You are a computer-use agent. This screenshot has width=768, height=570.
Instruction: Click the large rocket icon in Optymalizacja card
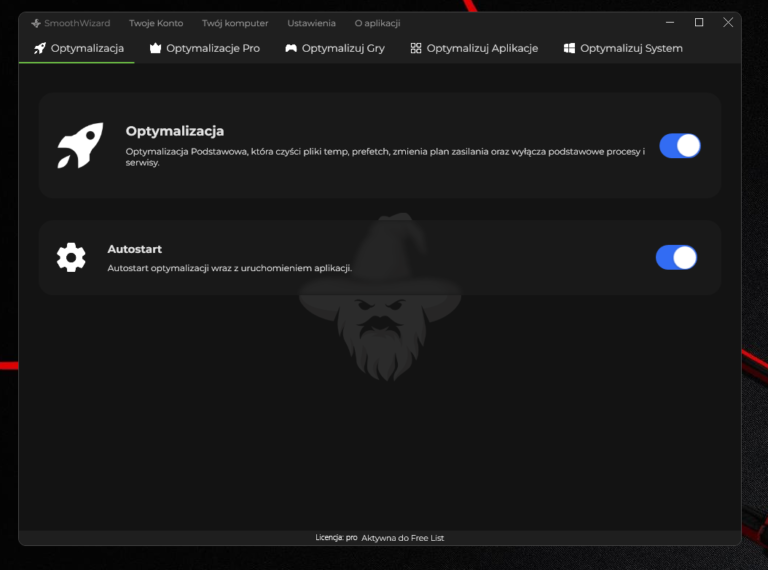click(79, 146)
